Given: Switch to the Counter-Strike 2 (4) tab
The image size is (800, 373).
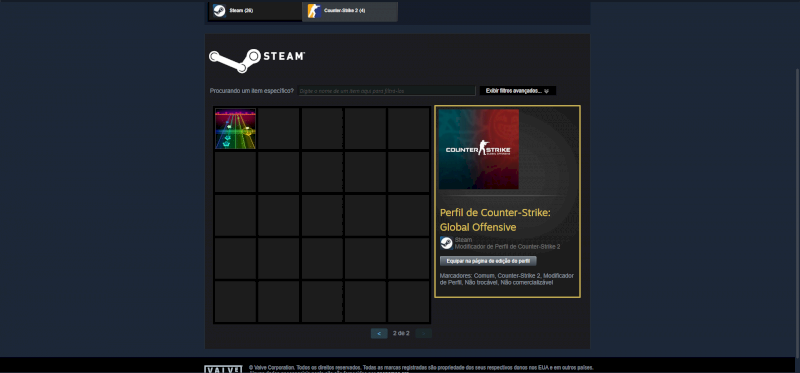Looking at the screenshot, I should pos(349,11).
